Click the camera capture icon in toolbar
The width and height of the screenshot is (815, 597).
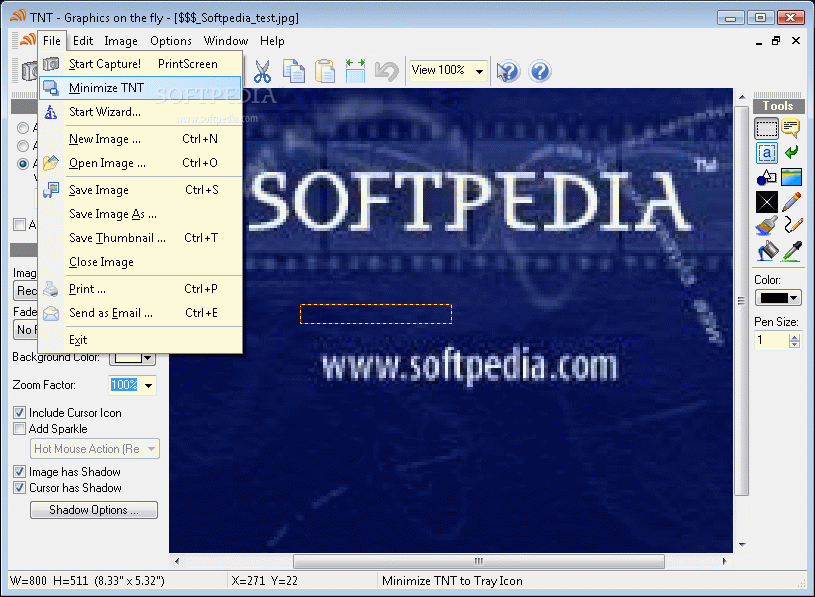pyautogui.click(x=29, y=71)
